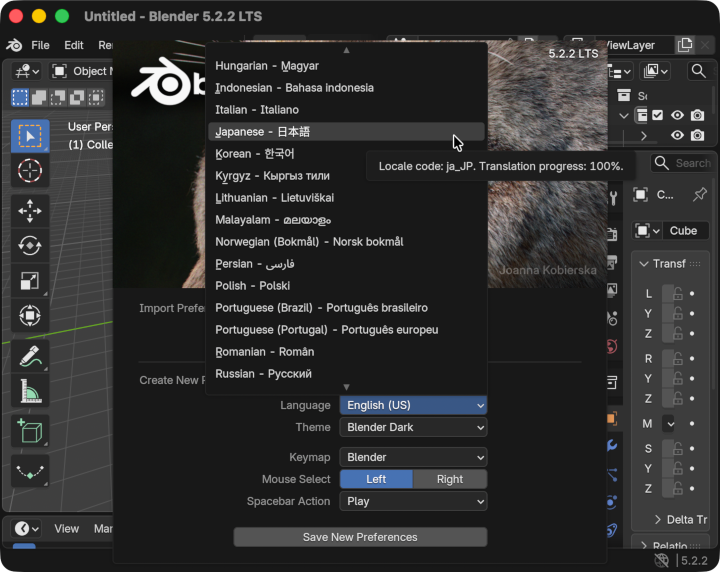Viewport: 720px width, 572px height.
Task: Activate the Measure ruler tool
Action: (x=30, y=391)
